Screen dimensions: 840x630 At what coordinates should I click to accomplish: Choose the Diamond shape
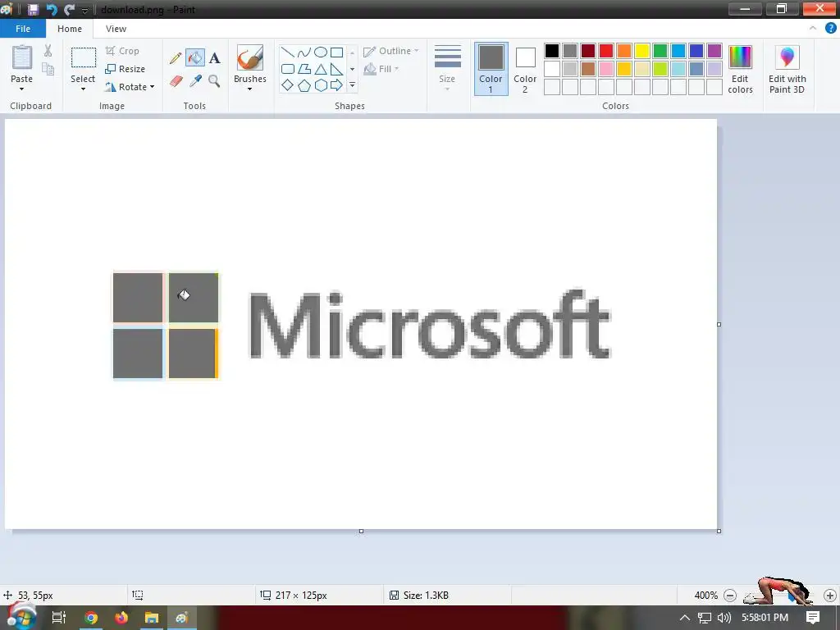pyautogui.click(x=288, y=85)
